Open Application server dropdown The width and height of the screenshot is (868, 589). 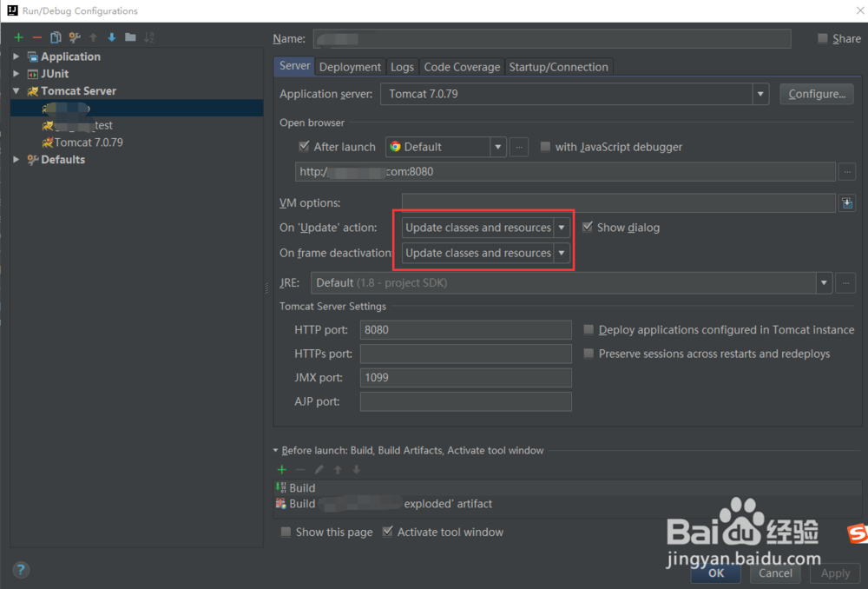[x=760, y=94]
